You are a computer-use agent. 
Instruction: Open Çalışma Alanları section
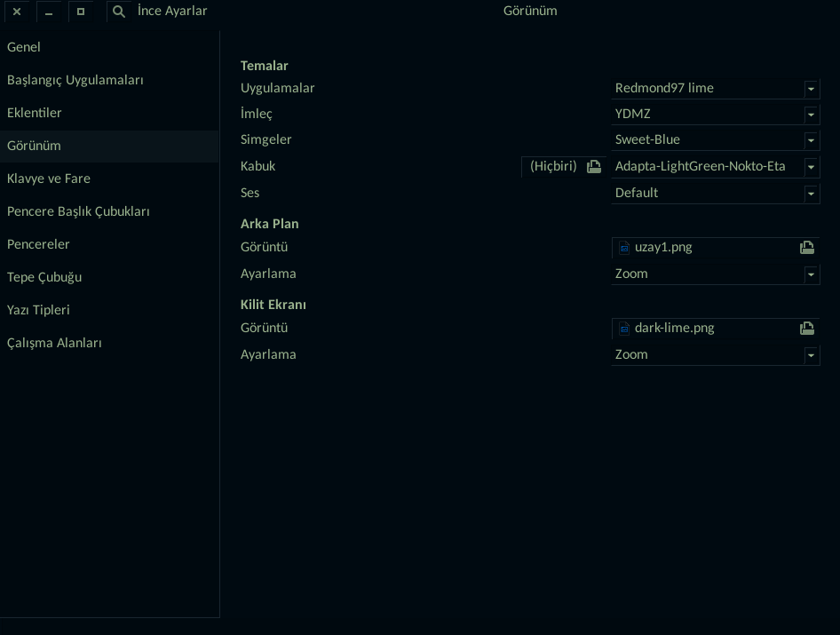click(109, 343)
